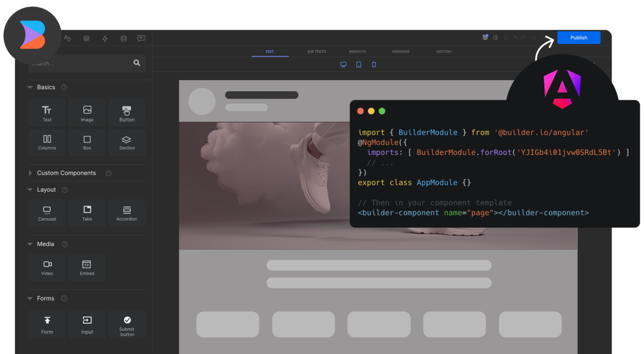Collapse the Forms section

click(30, 298)
